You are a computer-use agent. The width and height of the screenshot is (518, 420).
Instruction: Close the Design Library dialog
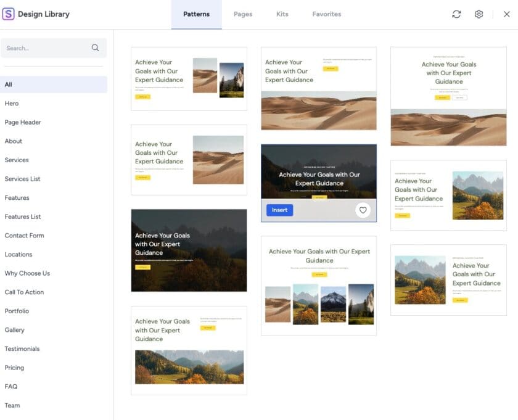[x=506, y=14]
